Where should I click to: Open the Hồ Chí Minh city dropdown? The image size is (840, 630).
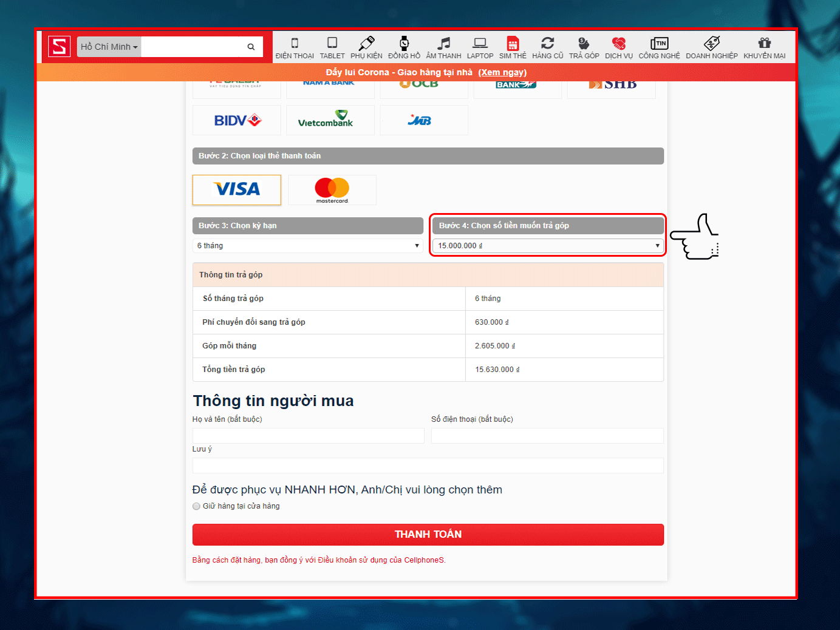109,47
